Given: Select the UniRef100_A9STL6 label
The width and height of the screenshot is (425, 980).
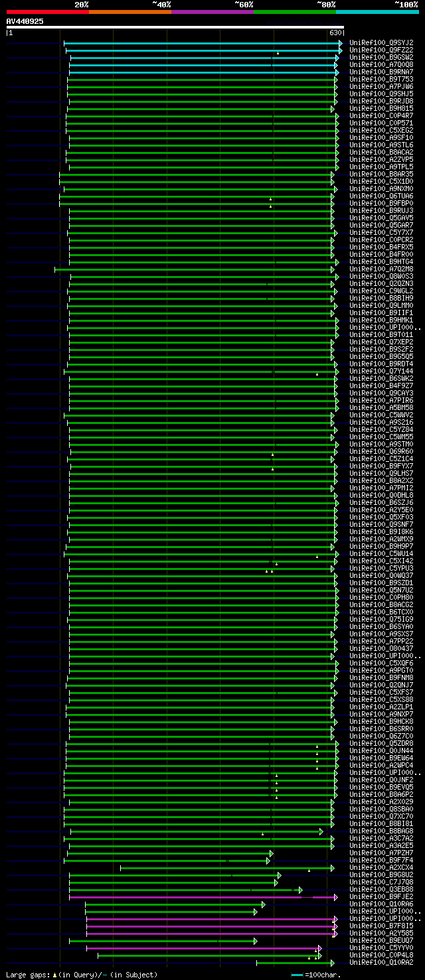Looking at the screenshot, I should tap(381, 145).
